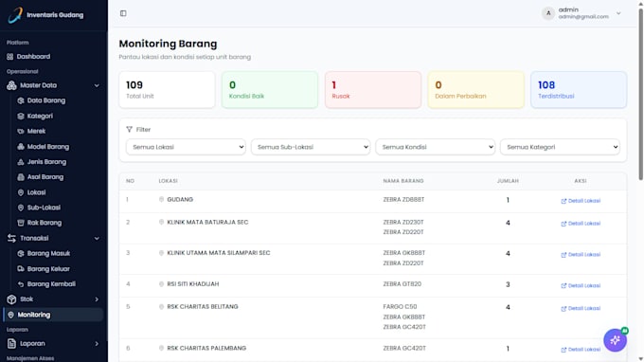644x362 pixels.
Task: Click the JUMLAH column header
Action: [x=508, y=181]
